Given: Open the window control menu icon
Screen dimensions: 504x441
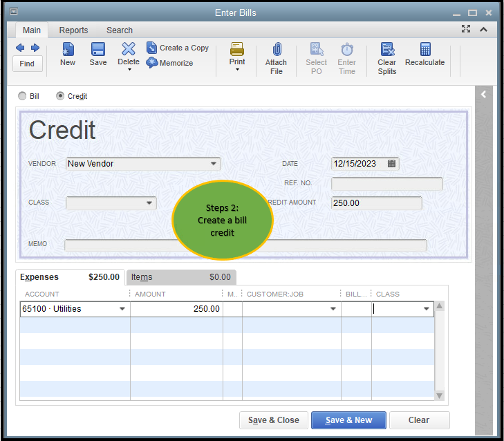Looking at the screenshot, I should pos(14,12).
